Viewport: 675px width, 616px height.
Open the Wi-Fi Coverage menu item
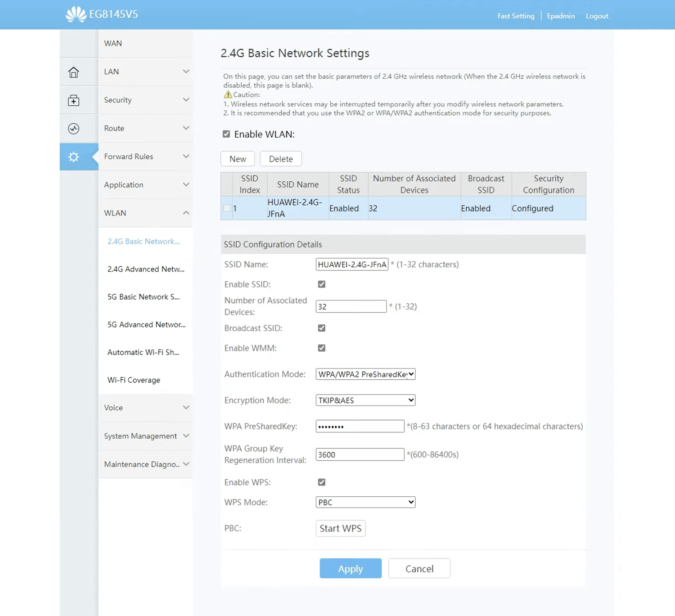134,380
